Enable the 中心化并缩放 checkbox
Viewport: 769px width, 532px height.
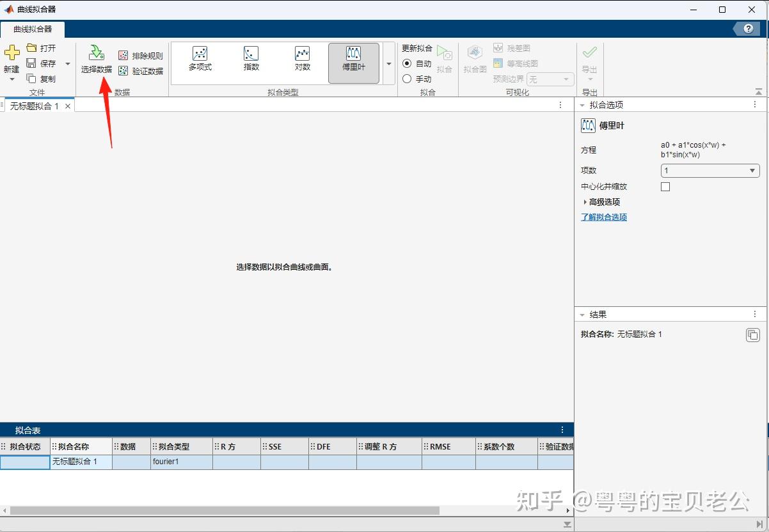[x=665, y=186]
